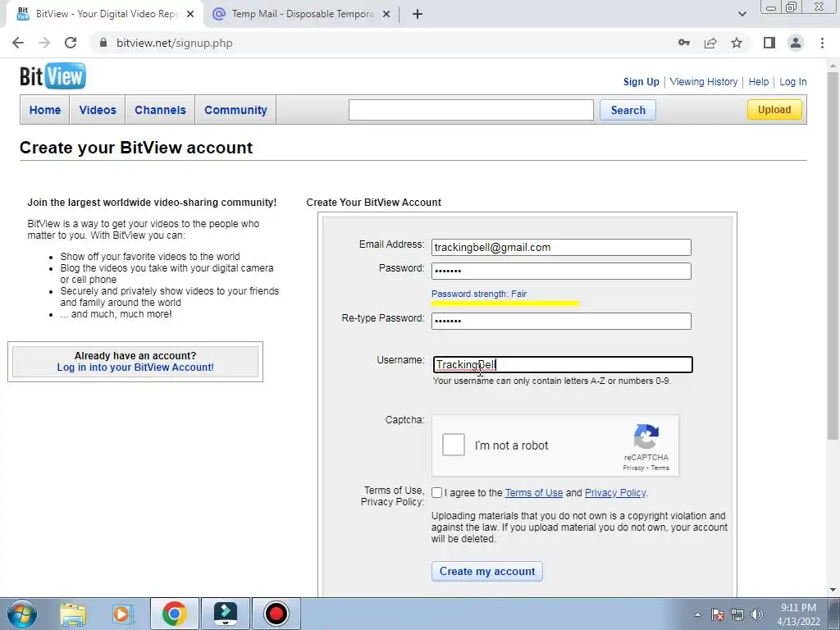
Task: Open the Privacy Policy link
Action: [x=615, y=493]
